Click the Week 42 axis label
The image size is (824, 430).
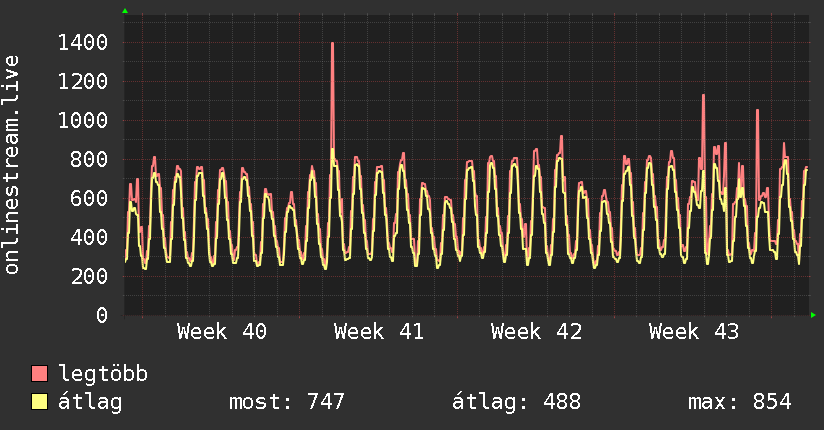537,332
